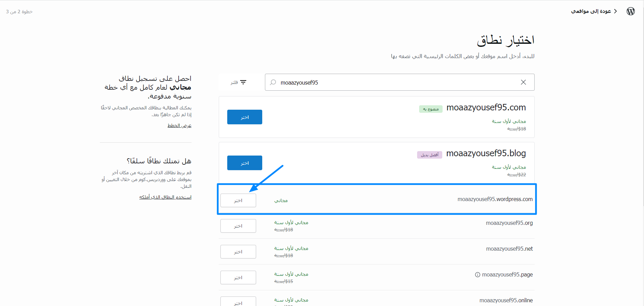Viewport: 644px width, 306px height.
Task: Click the purple أفضل بديل badge
Action: [x=430, y=155]
